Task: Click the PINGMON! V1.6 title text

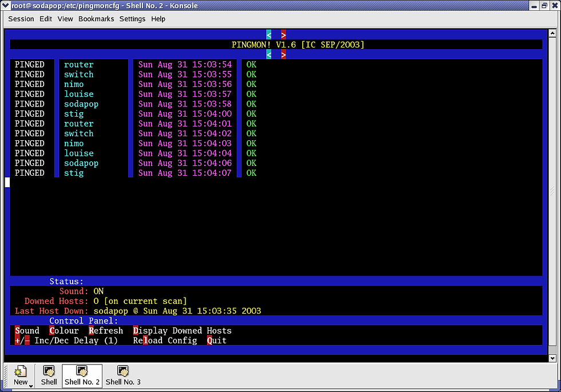Action: pos(298,45)
